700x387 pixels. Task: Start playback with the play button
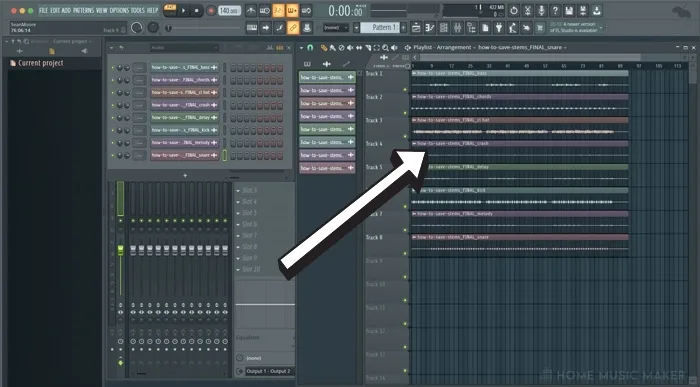point(183,11)
